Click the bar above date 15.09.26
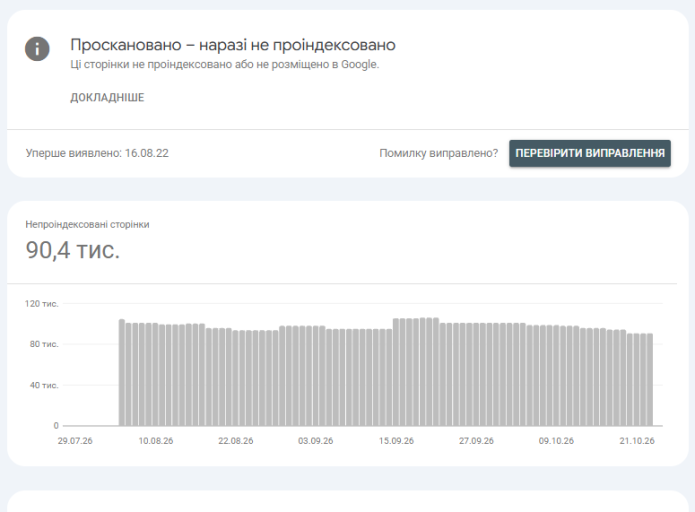This screenshot has height=512, width=695. coord(396,372)
